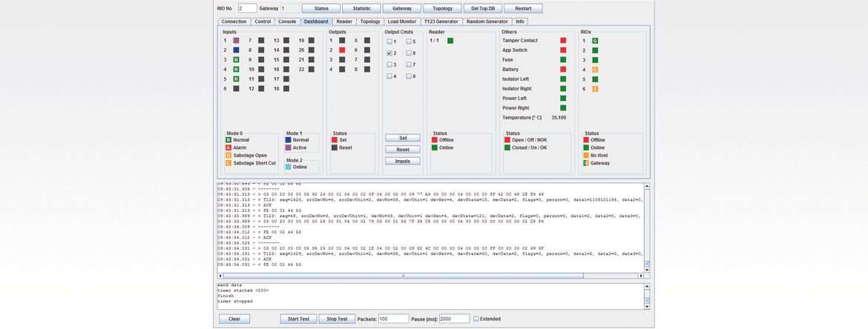Click the red App Switch indicator
This screenshot has height=329, width=868.
[x=564, y=50]
